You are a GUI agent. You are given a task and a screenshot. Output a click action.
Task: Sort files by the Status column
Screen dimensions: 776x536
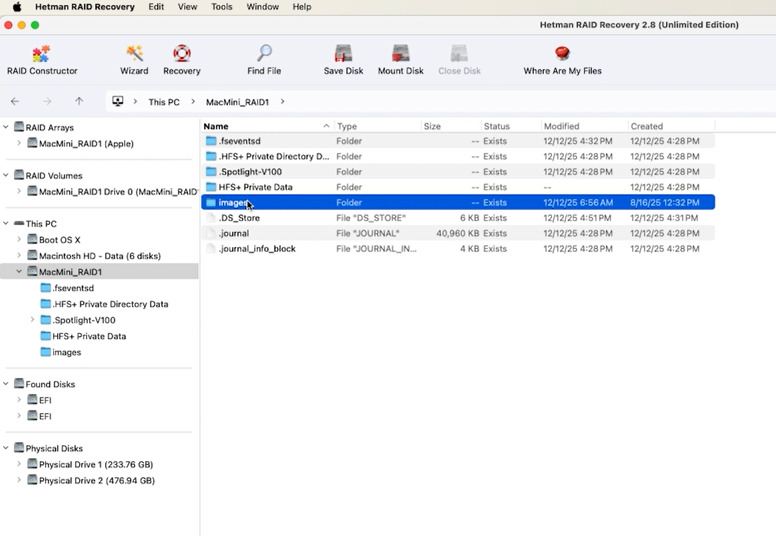pyautogui.click(x=511, y=126)
